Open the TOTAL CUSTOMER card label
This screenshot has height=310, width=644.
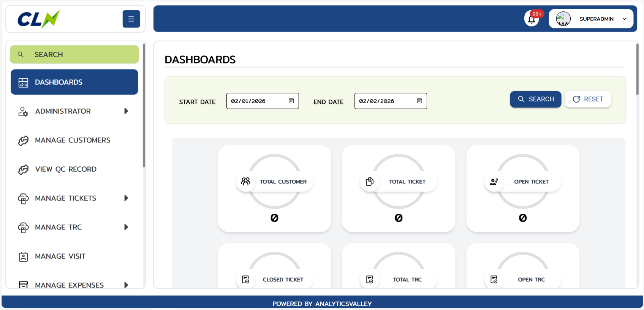coord(283,182)
